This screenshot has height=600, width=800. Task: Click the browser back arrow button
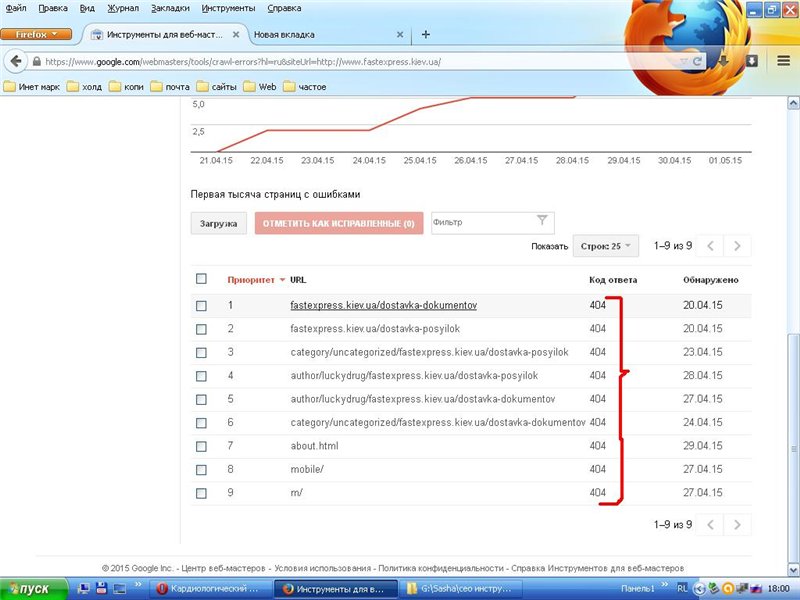[x=16, y=61]
